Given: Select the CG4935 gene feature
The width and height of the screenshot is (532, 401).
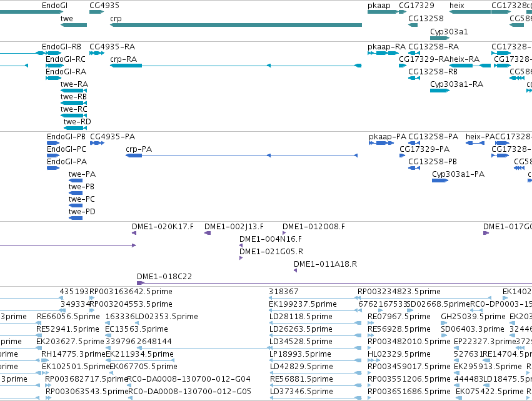Looking at the screenshot, I should point(96,12).
